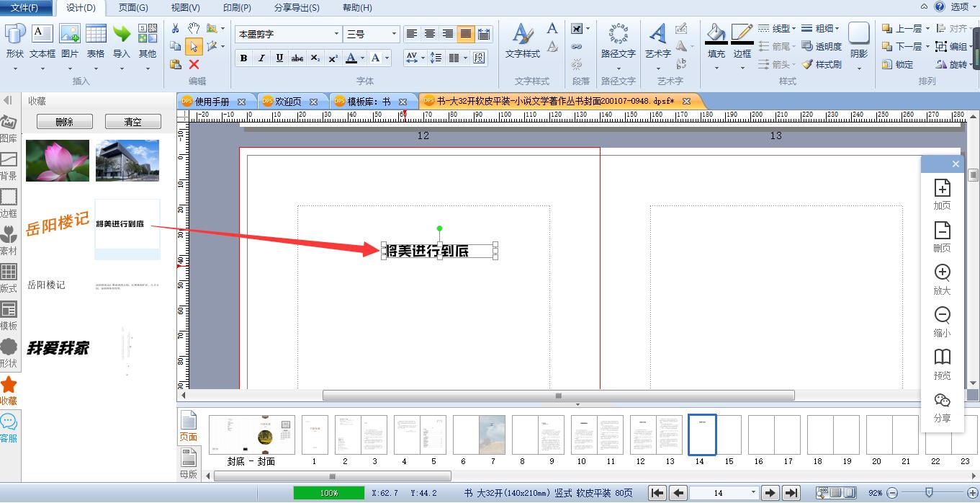980x503 pixels.
Task: Click the 样式刷 style brush
Action: point(822,64)
